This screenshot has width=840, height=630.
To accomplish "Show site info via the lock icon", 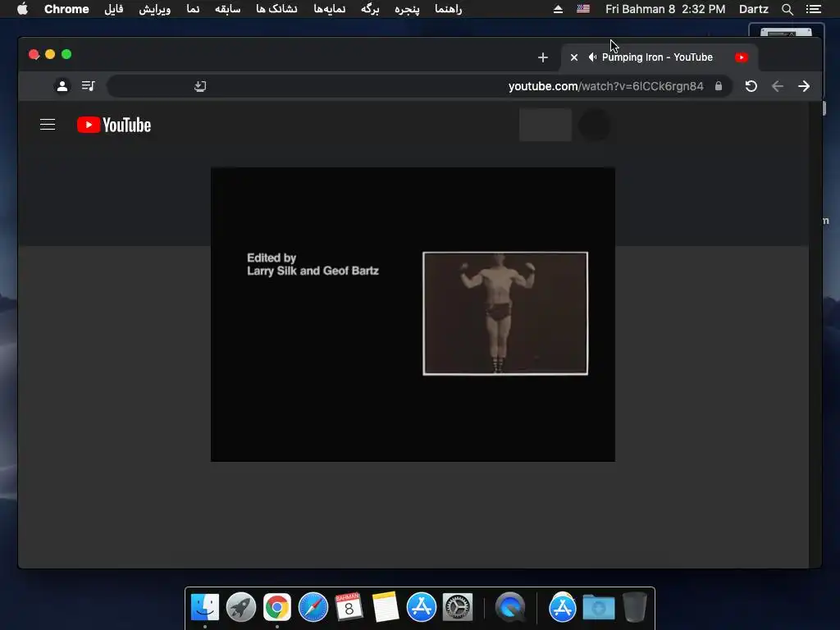I will click(x=719, y=86).
